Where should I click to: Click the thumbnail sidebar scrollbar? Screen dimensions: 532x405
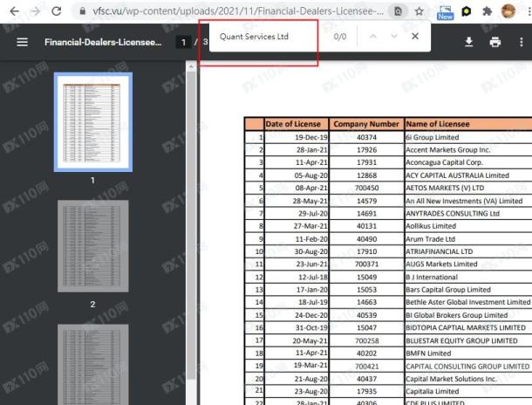coord(191,224)
